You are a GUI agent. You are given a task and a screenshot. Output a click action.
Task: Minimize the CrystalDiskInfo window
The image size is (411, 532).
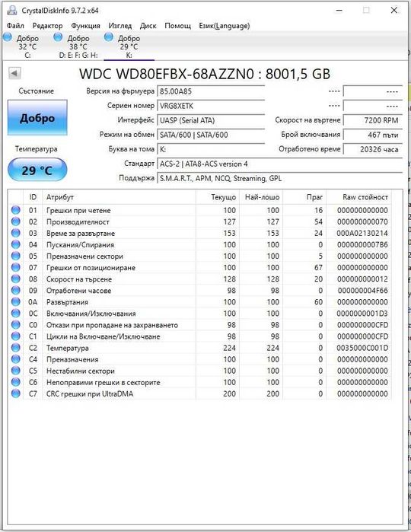pos(339,11)
